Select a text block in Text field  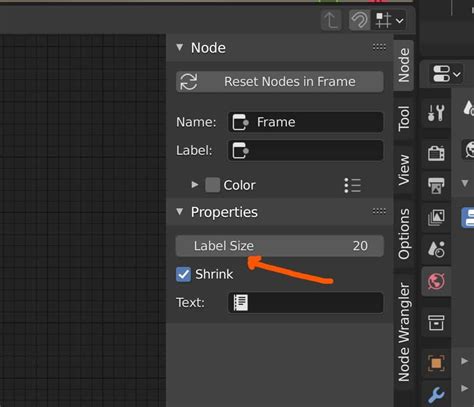click(305, 303)
